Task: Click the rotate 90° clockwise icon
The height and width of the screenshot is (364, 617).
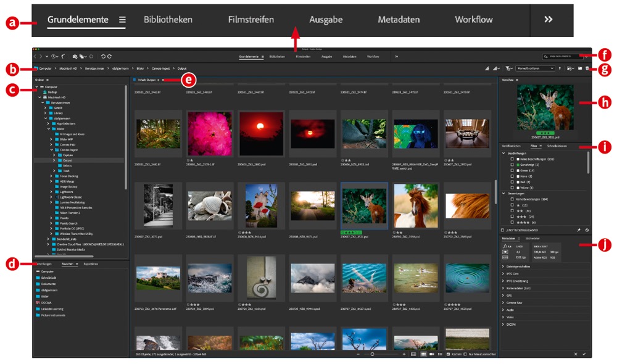Action: click(x=110, y=56)
